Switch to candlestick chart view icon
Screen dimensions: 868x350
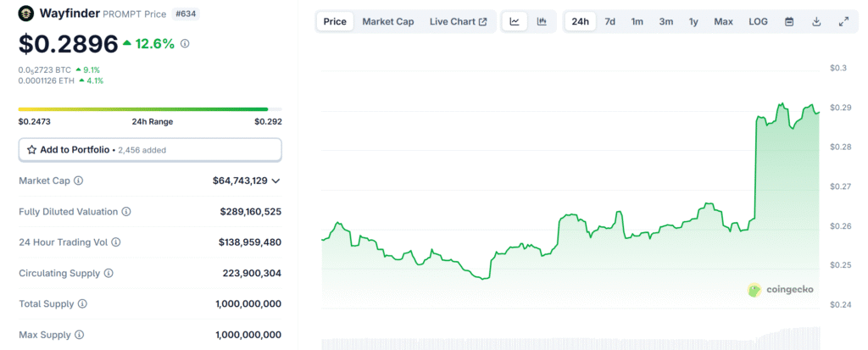[542, 21]
